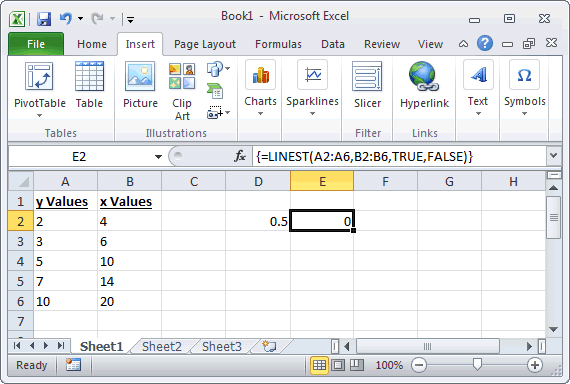Viewport: 570px width, 384px height.
Task: Insert Clip Art
Action: tap(182, 92)
